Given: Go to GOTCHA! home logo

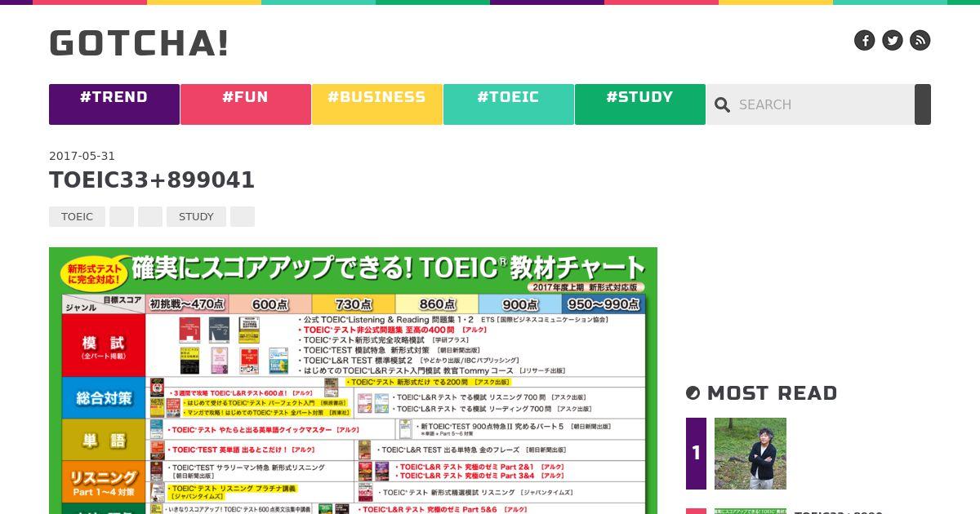Looking at the screenshot, I should (x=139, y=43).
